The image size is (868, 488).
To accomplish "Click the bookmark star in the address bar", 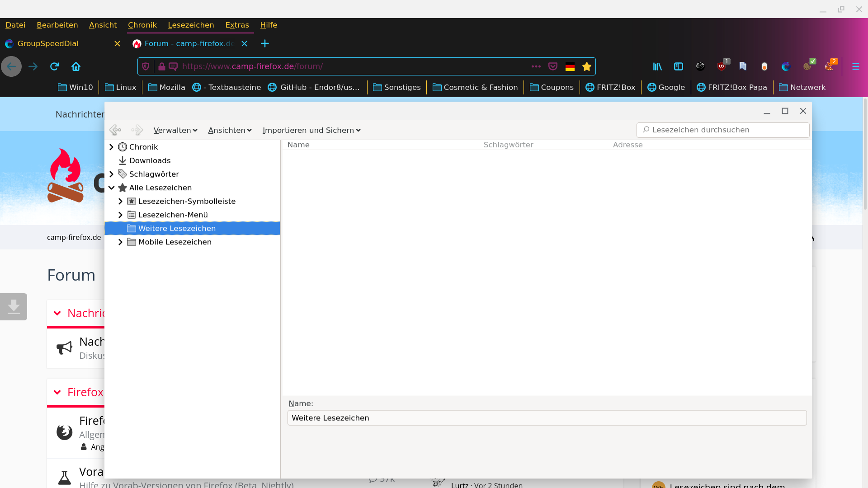I will 587,66.
